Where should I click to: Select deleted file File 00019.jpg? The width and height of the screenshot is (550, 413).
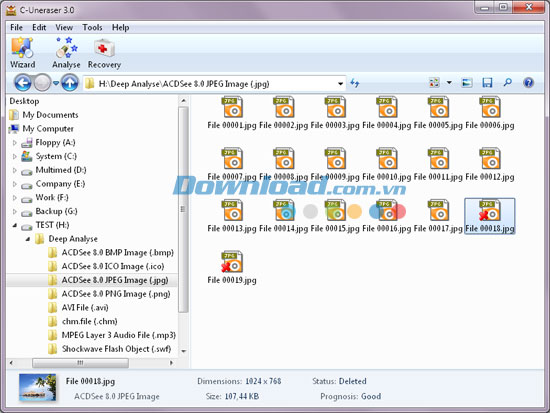coord(232,267)
